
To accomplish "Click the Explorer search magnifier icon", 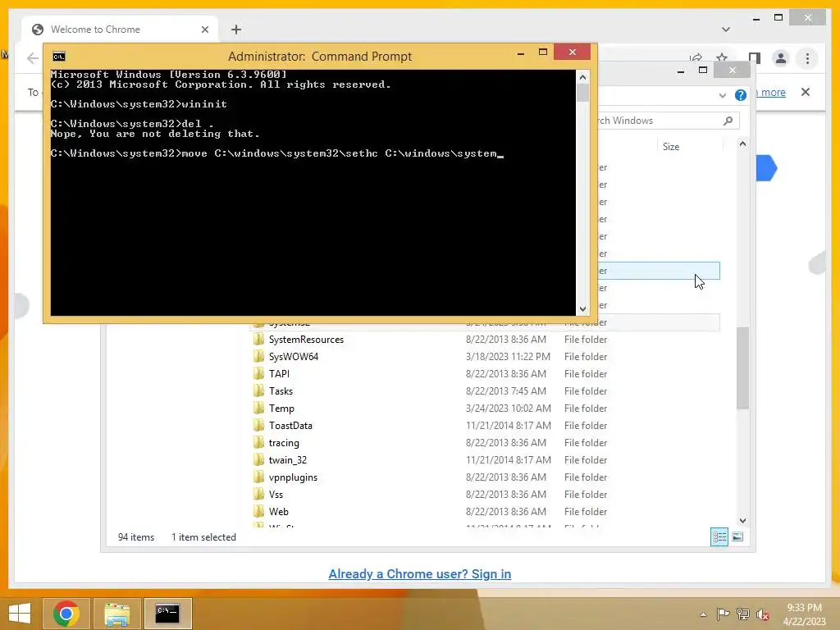I will tap(728, 121).
